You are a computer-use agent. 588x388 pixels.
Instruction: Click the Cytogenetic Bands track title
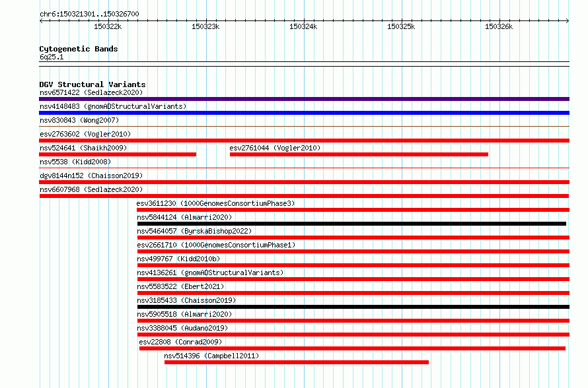pyautogui.click(x=79, y=49)
